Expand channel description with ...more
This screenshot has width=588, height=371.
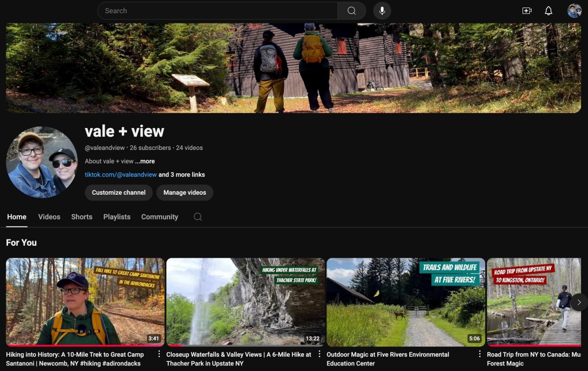point(145,161)
